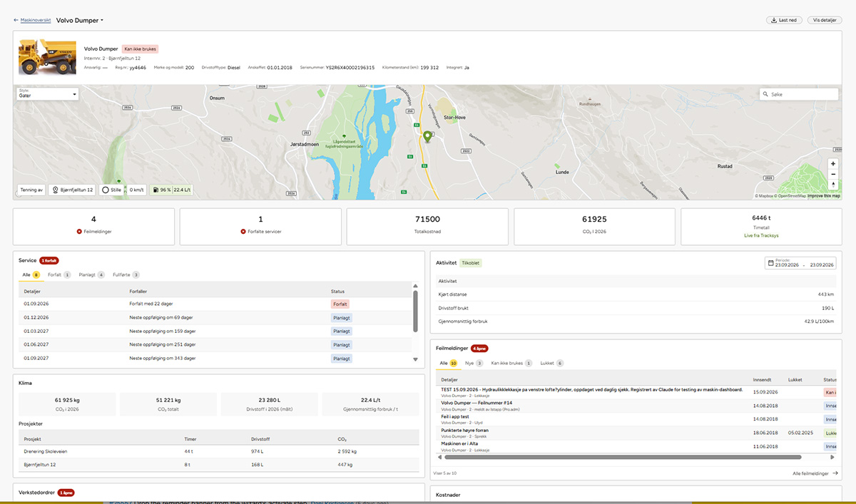Open the Totalkostnad card showing 71500

click(427, 227)
